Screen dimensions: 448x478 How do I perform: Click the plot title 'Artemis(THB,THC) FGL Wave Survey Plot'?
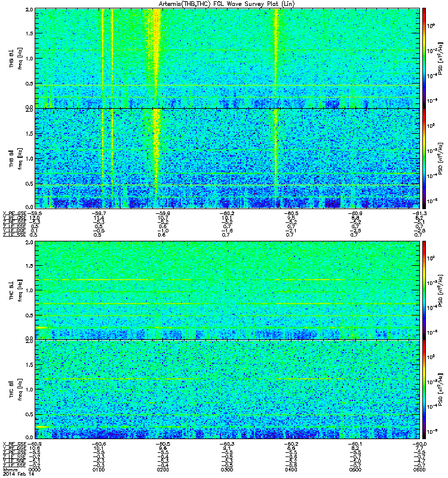226,4
